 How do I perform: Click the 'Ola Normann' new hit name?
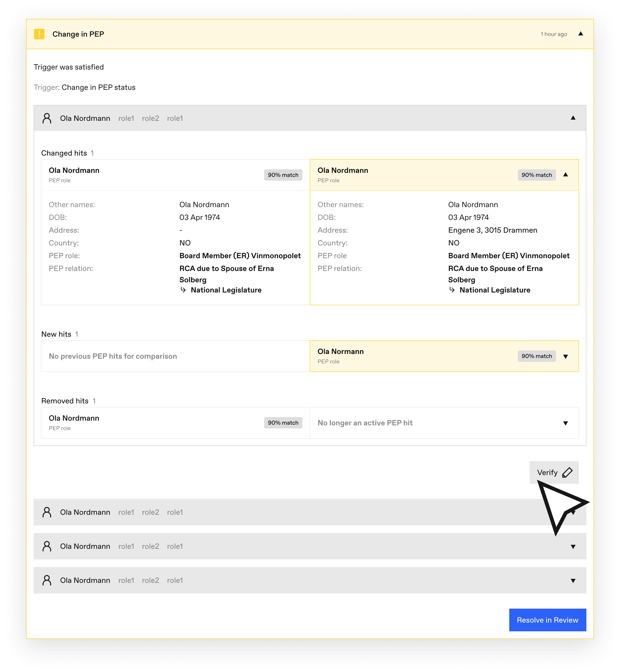[x=340, y=351]
